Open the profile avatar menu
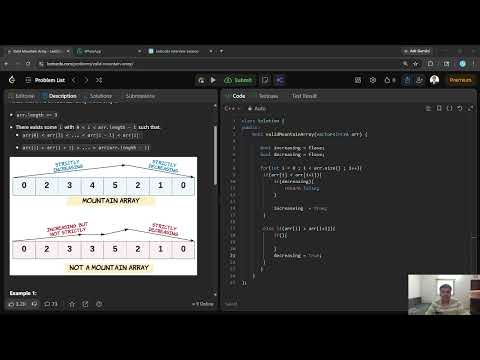The image size is (480, 360). (x=434, y=80)
